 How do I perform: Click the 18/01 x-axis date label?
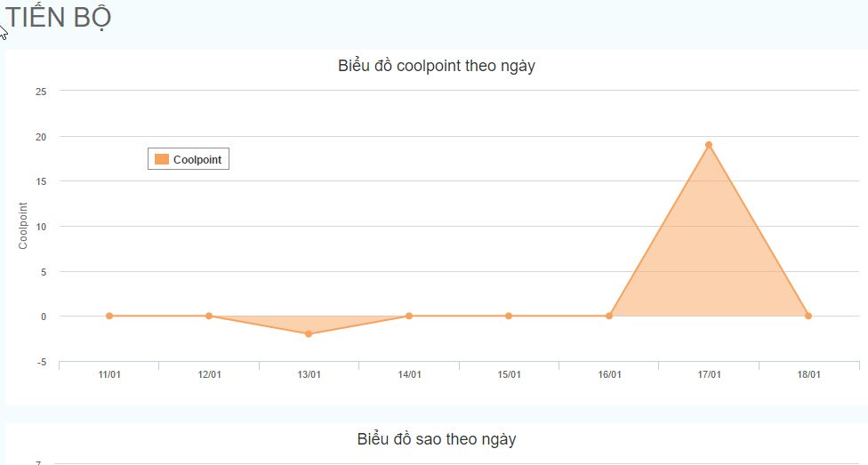(x=808, y=375)
